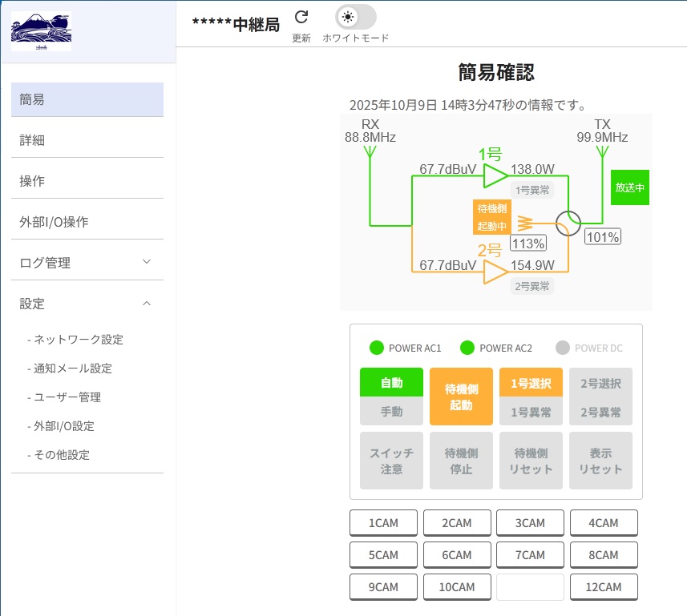Click the Mt. Fuji wave logo
Image resolution: width=687 pixels, height=616 pixels.
(41, 31)
